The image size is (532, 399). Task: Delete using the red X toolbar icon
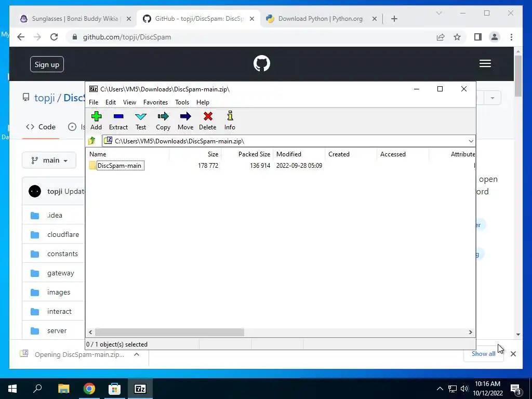(x=208, y=121)
